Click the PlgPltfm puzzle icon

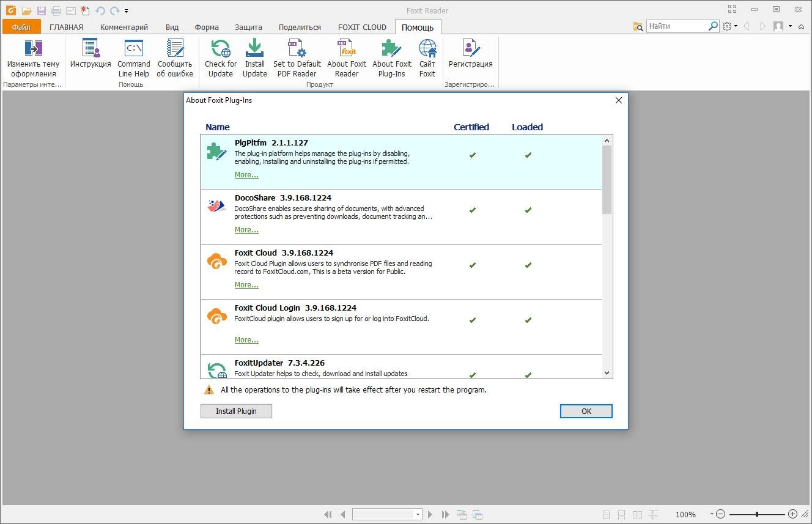[x=217, y=151]
